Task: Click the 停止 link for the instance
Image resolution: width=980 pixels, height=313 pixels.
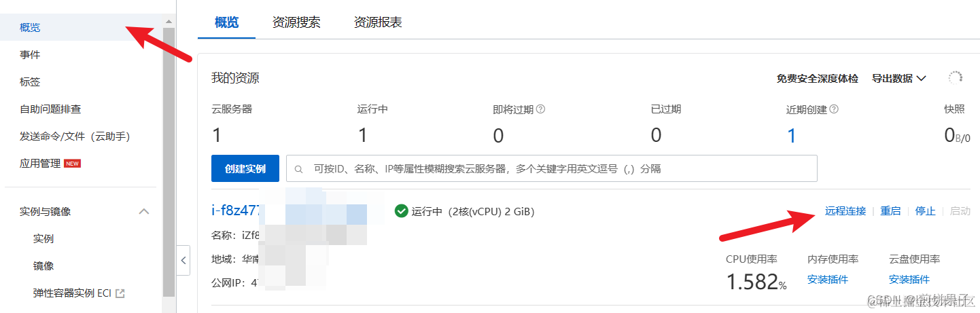Action: (926, 211)
